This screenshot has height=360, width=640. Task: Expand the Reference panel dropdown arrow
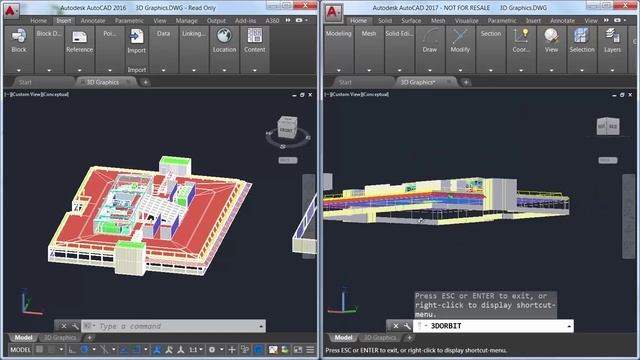point(79,70)
